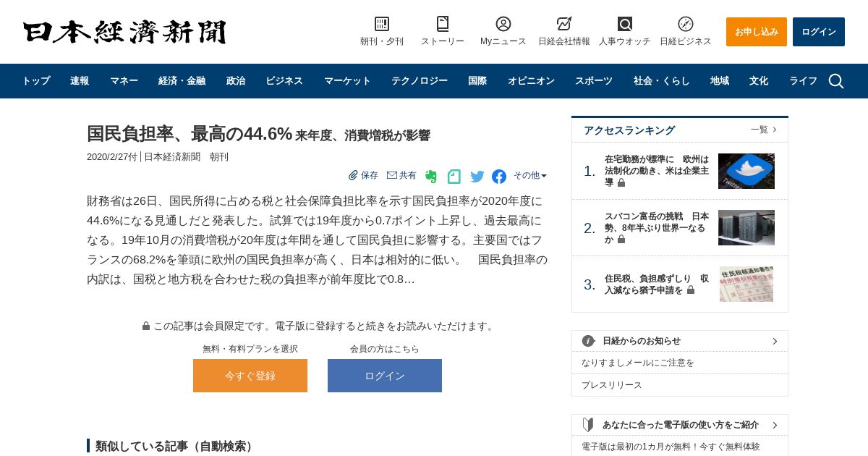Screen dimensions: 868x456
Task: Open the マーケット navigation tab
Action: 347,81
